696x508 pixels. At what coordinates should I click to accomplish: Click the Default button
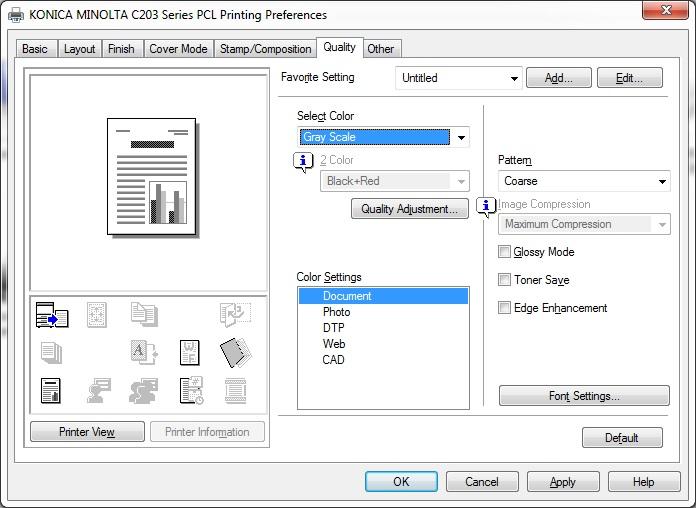pos(622,438)
